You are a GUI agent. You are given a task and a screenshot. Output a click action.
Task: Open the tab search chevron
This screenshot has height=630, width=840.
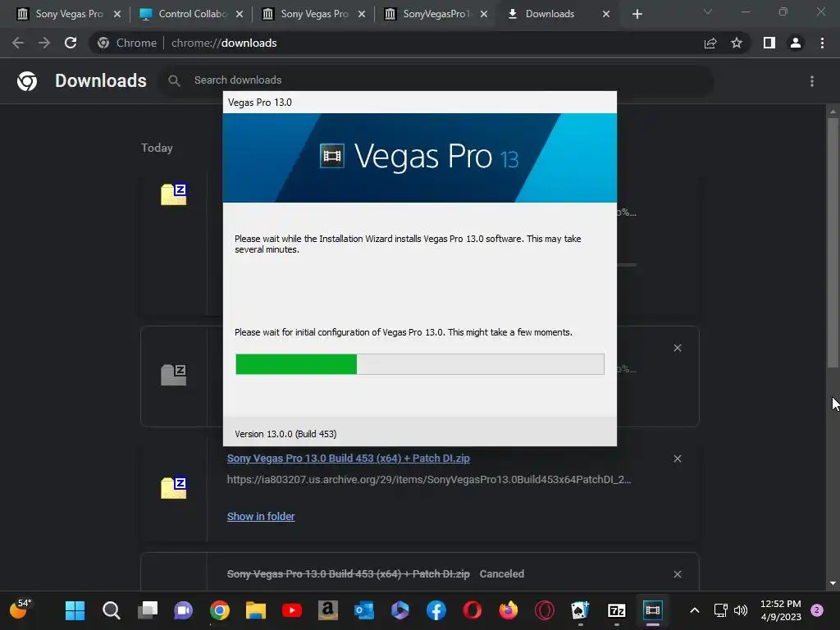click(708, 11)
